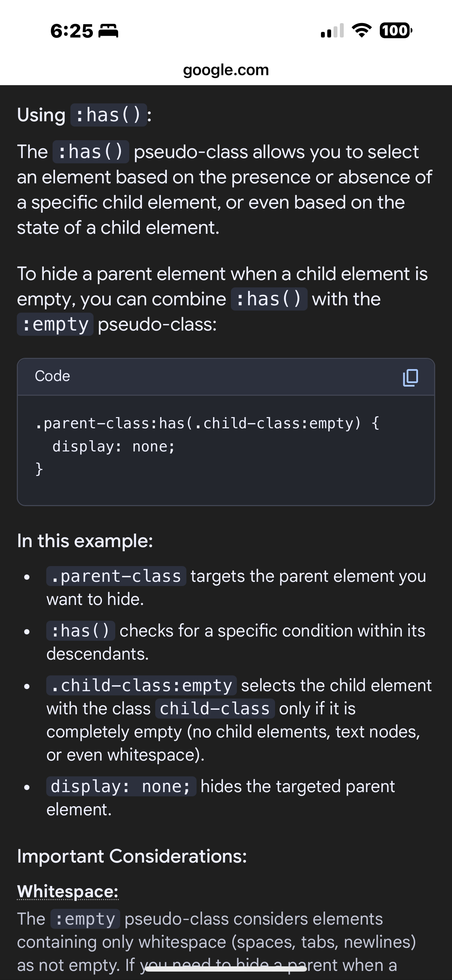Tap the 6:25 clock in status bar
The width and height of the screenshot is (452, 980).
tap(71, 31)
